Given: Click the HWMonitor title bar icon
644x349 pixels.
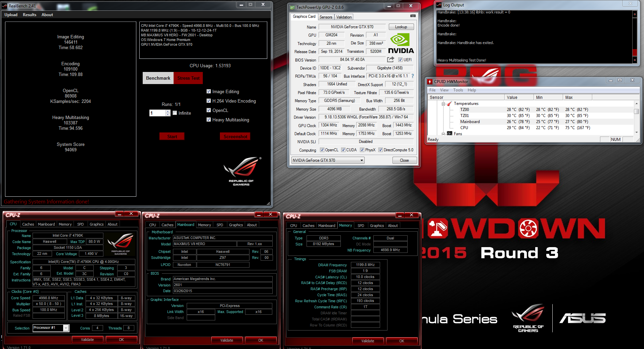Looking at the screenshot, I should point(429,81).
